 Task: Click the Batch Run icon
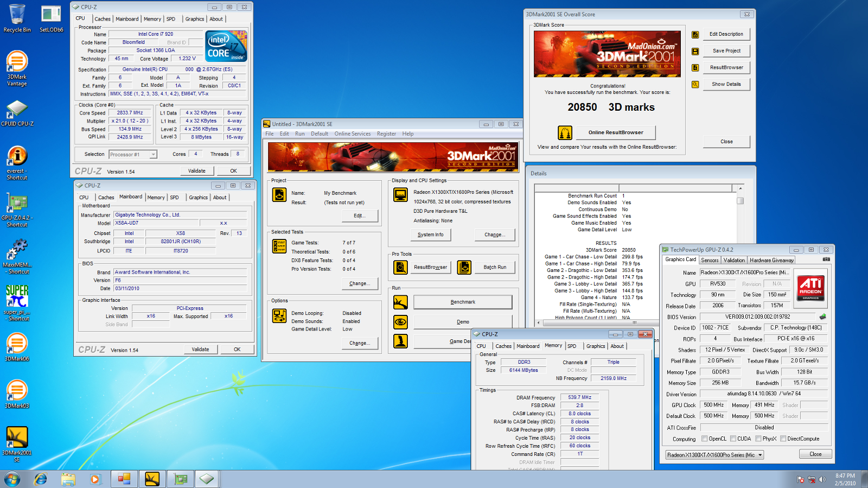464,267
